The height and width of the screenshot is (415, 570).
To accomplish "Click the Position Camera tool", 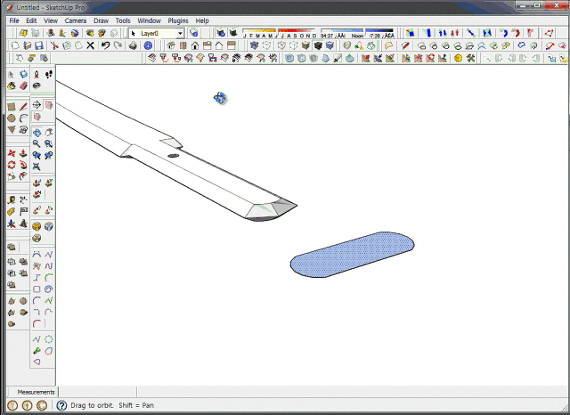I will click(37, 74).
